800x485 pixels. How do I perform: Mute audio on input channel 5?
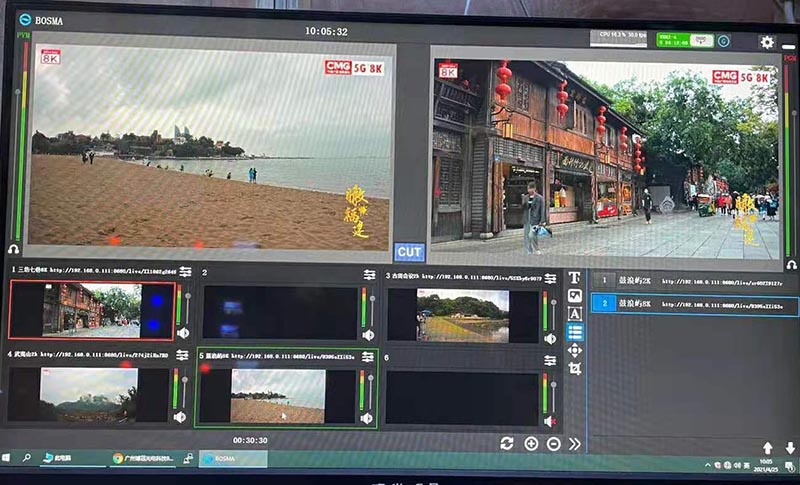pos(366,419)
